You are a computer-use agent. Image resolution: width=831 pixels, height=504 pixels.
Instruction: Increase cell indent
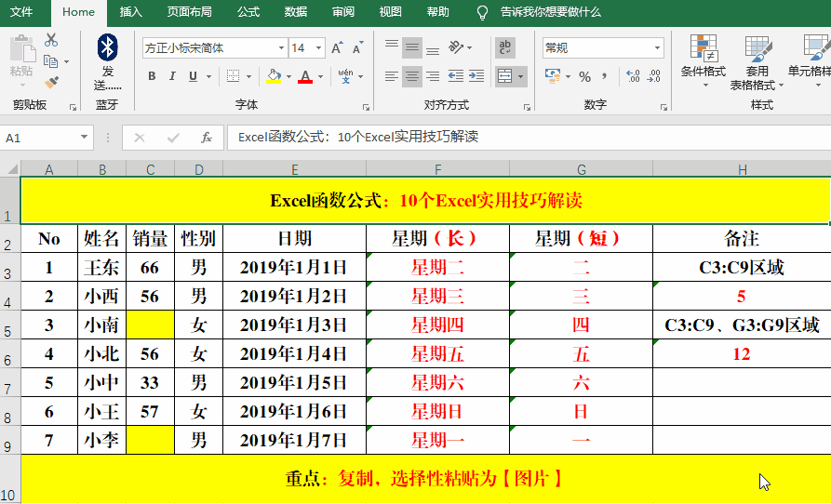click(x=476, y=76)
